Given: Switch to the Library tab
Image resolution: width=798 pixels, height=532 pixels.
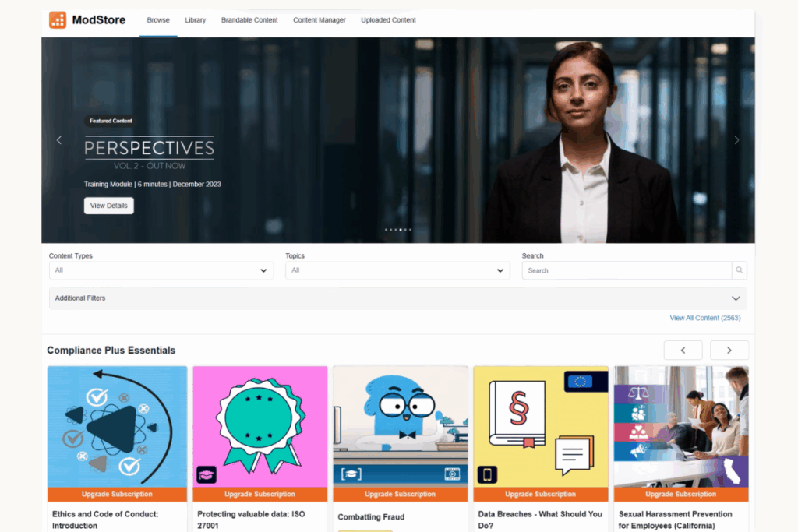Looking at the screenshot, I should tap(196, 20).
